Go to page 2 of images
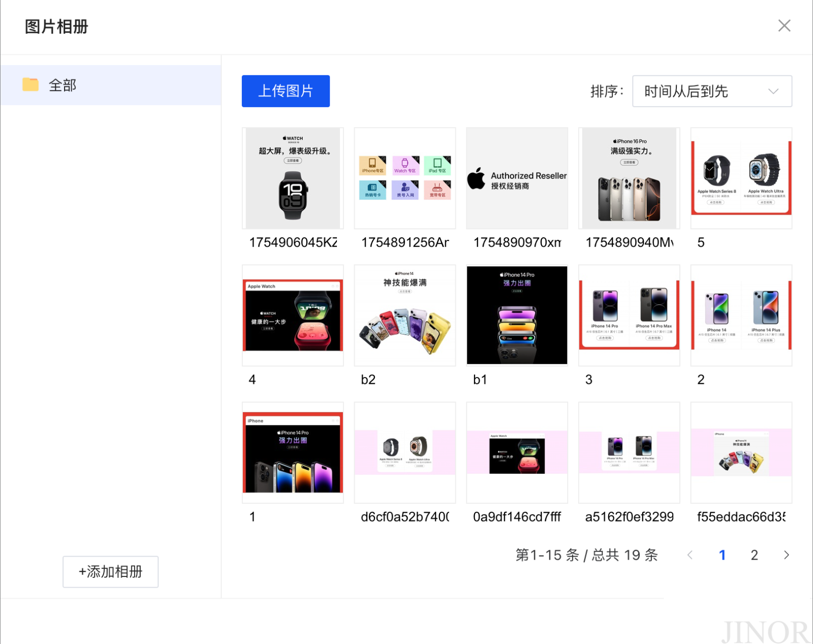The image size is (813, 644). pos(755,555)
